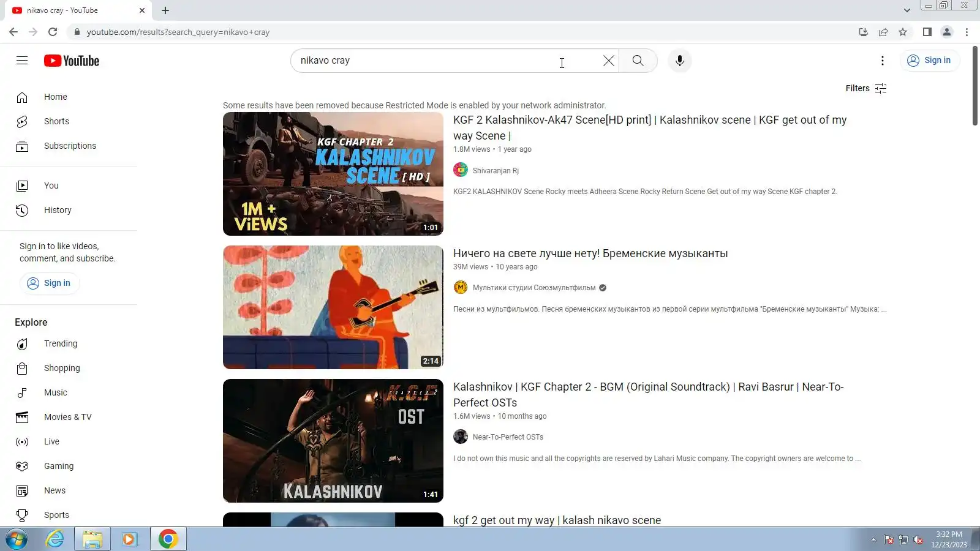
Task: Go to YouTube home via logo
Action: tap(72, 61)
